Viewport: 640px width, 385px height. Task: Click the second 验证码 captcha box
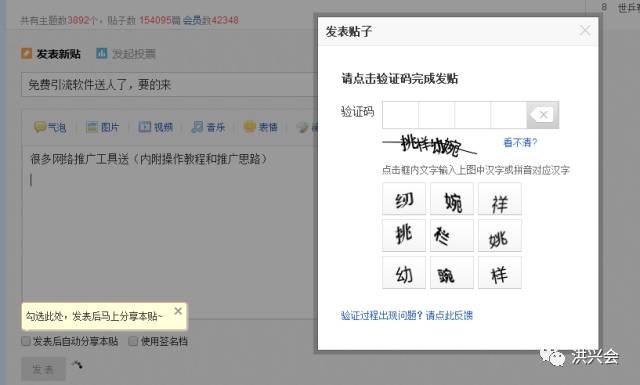click(436, 115)
